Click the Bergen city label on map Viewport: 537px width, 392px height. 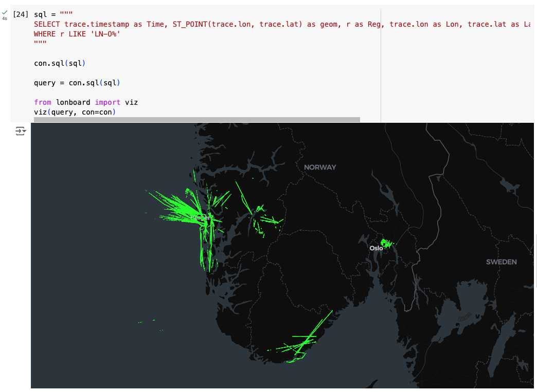pyautogui.click(x=200, y=218)
